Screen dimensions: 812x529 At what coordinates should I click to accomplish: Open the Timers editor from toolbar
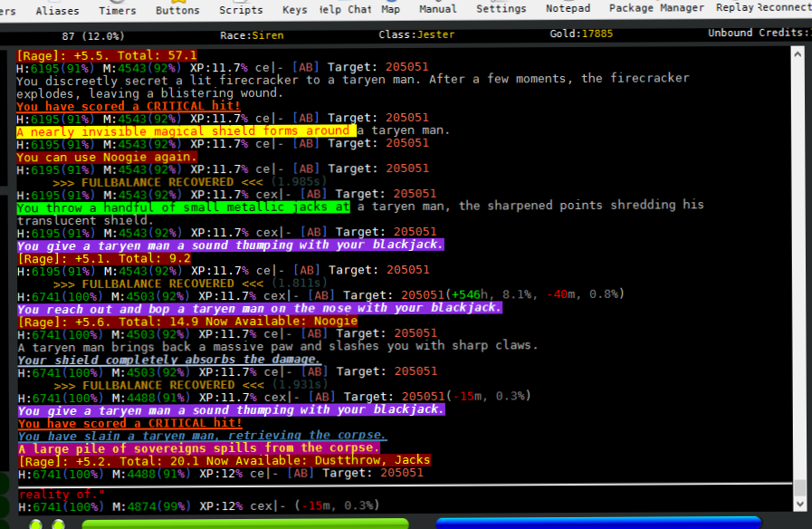pyautogui.click(x=118, y=10)
